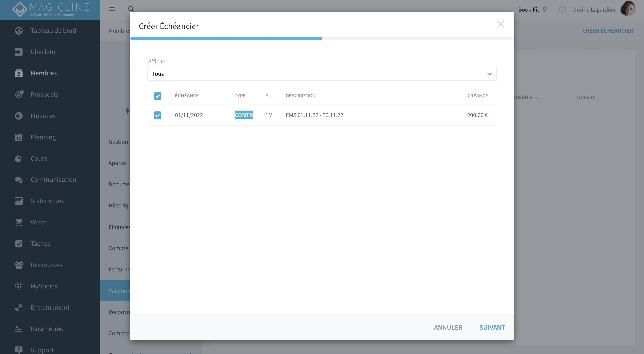Click the Book-Fit location pin icon
644x354 pixels.
545,10
